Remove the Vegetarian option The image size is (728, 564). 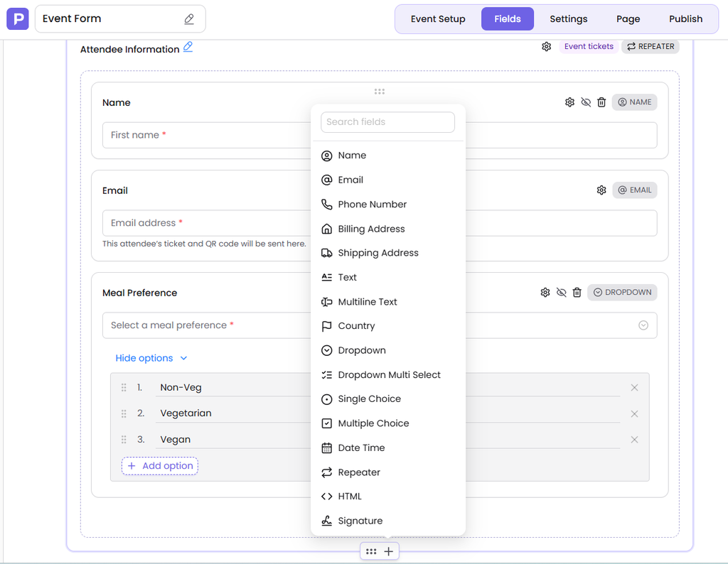point(634,413)
